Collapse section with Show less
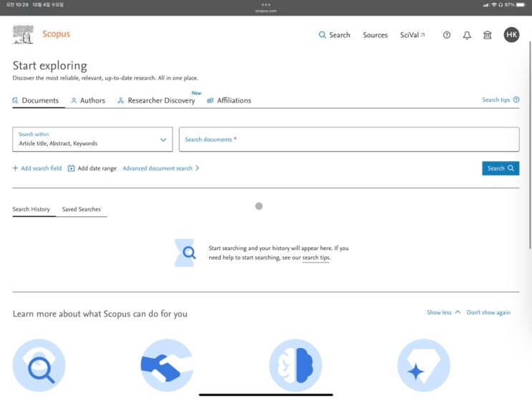 click(x=443, y=312)
